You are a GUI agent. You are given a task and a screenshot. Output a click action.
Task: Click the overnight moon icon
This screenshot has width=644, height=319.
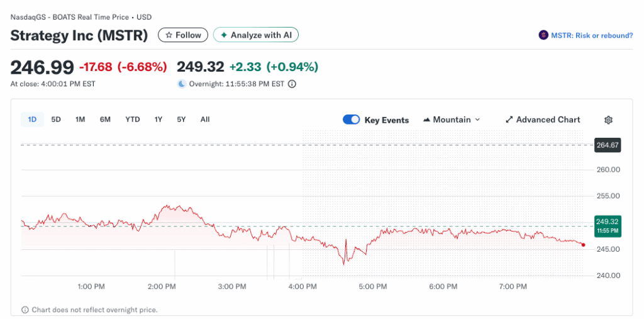pos(182,84)
